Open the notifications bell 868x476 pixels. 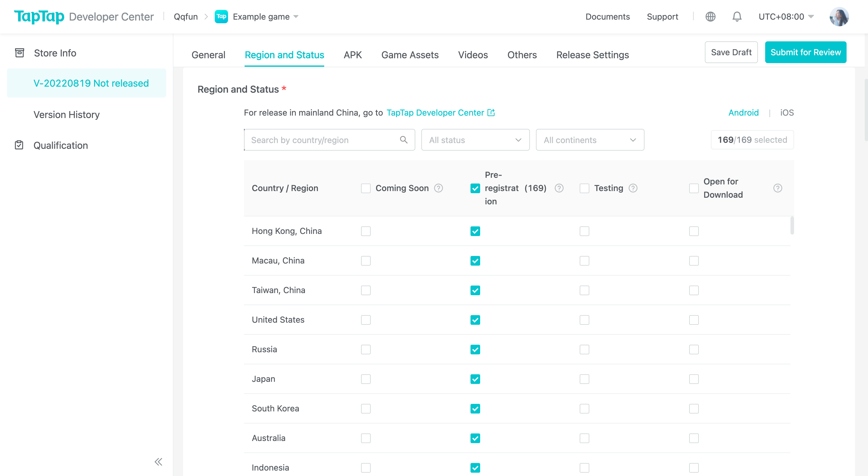click(737, 17)
